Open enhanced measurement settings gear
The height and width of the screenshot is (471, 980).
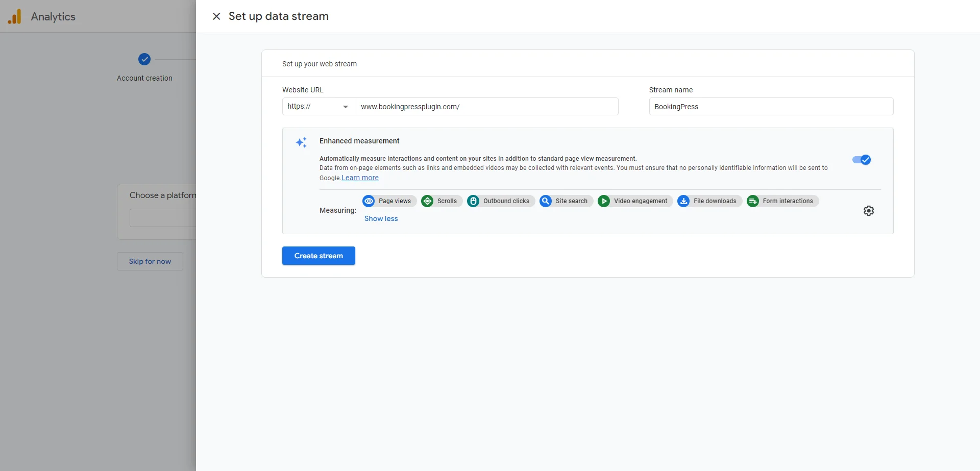869,211
